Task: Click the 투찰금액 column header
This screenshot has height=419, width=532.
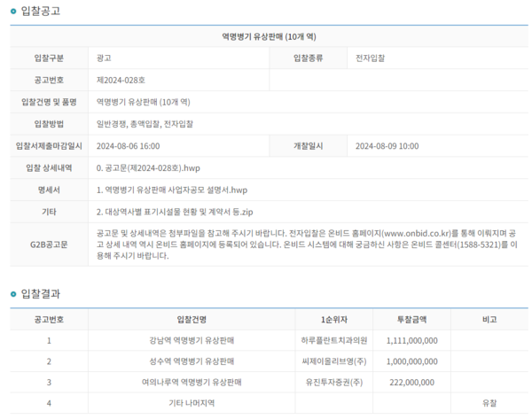Action: click(x=412, y=319)
